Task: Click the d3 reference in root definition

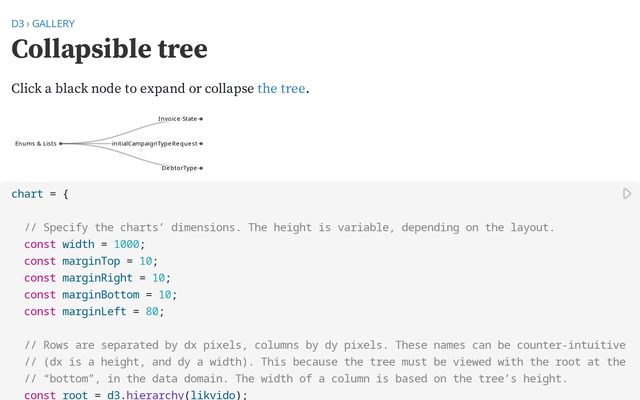Action: [x=113, y=395]
